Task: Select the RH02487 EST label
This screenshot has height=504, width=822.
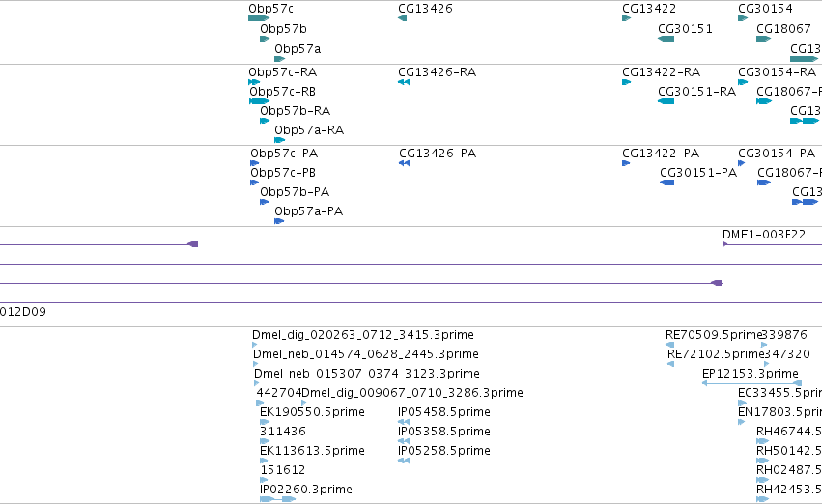Action: (789, 470)
